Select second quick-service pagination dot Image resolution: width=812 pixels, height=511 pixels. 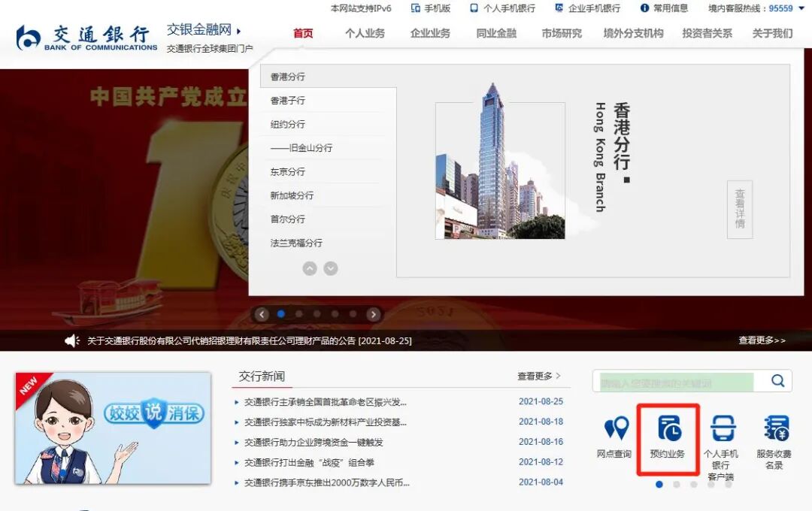(677, 485)
